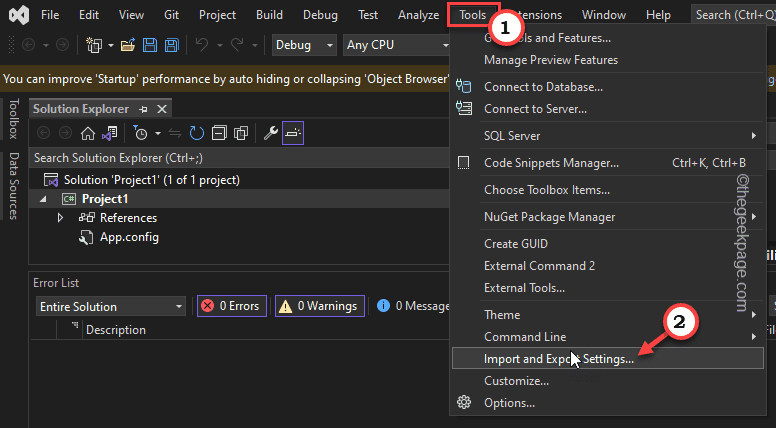Viewport: 776px width, 428px height.
Task: Click the Visual Studio logo icon
Action: (x=19, y=15)
